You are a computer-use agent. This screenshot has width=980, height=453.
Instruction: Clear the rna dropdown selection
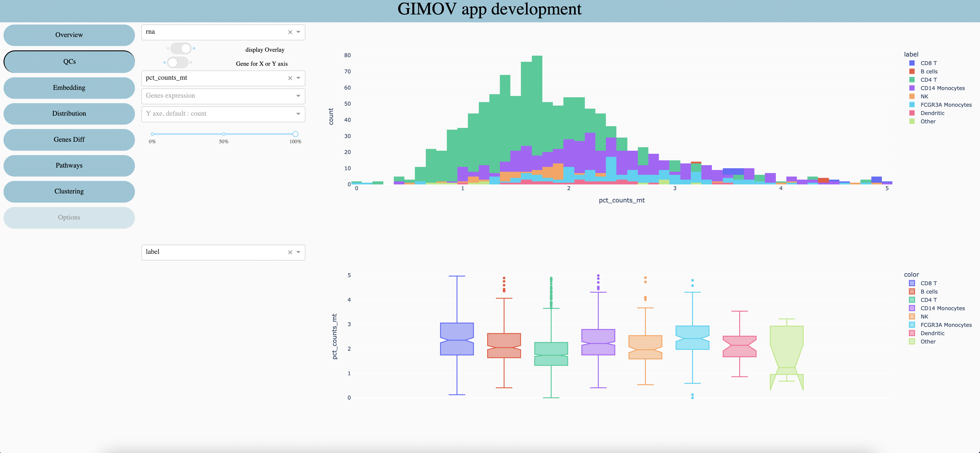pos(290,32)
